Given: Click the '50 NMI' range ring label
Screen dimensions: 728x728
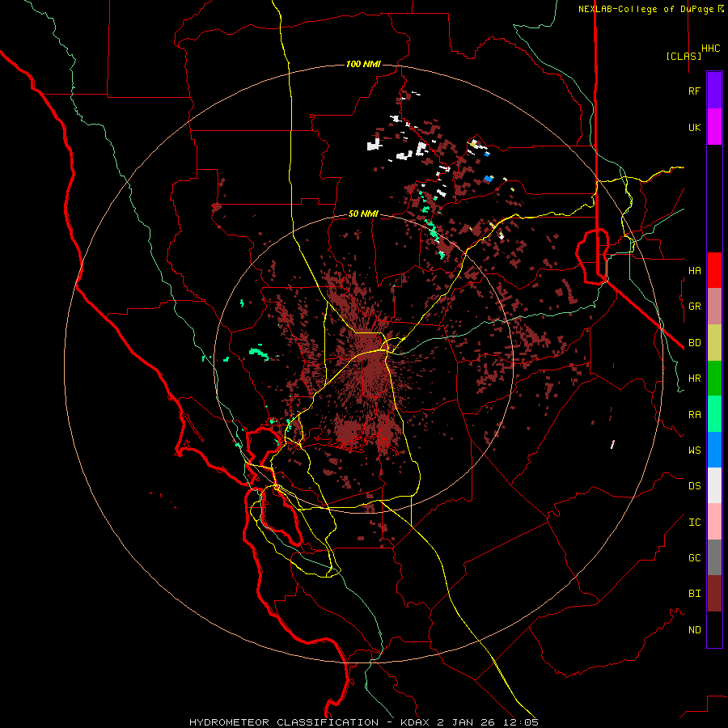Looking at the screenshot, I should pos(363,214).
